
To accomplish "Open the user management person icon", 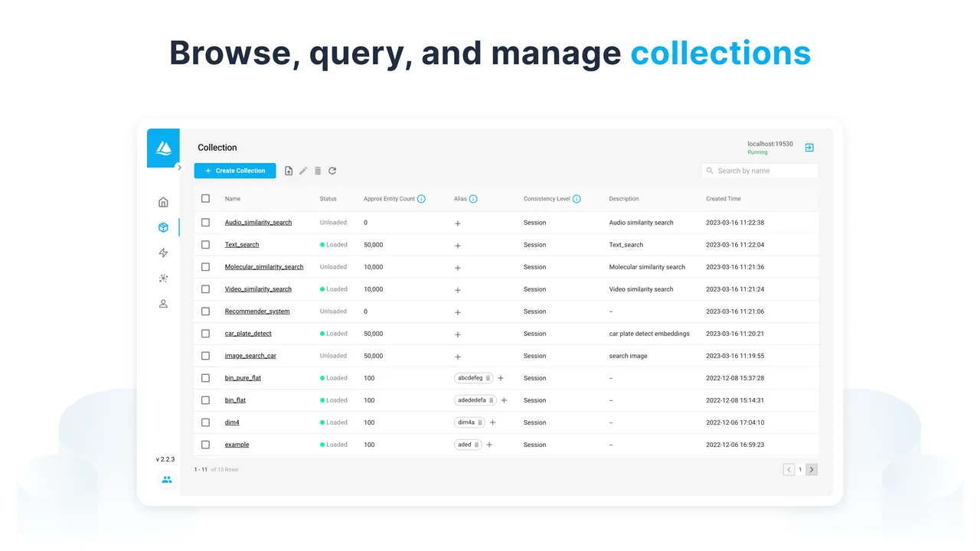I will (163, 304).
